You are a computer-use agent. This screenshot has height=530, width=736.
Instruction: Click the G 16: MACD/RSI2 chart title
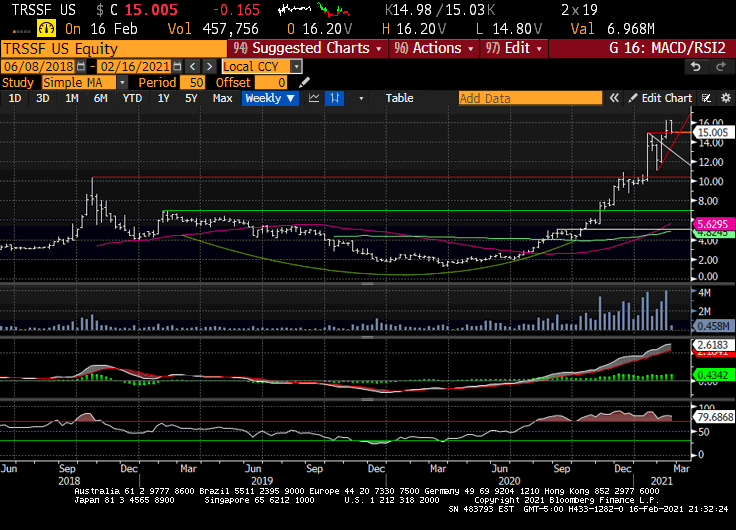click(667, 48)
